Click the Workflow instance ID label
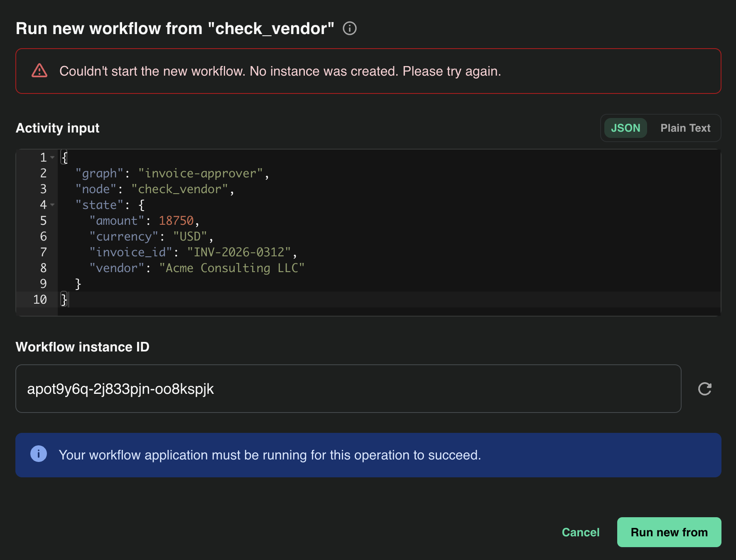This screenshot has width=736, height=560. (83, 347)
